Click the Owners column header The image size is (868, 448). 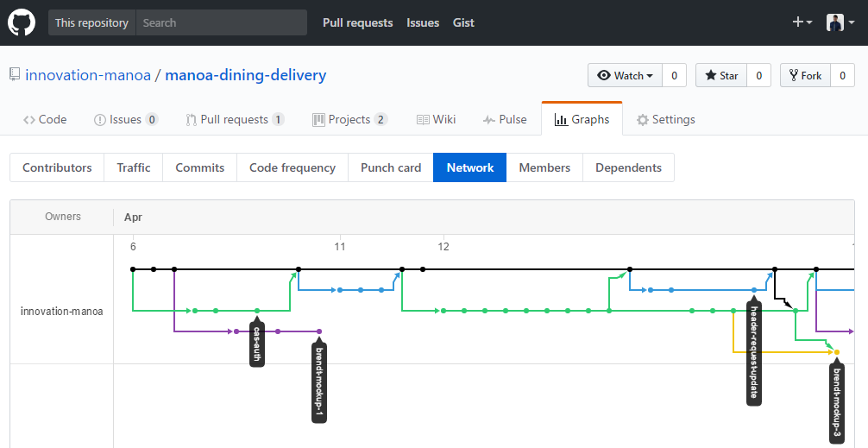coord(62,217)
